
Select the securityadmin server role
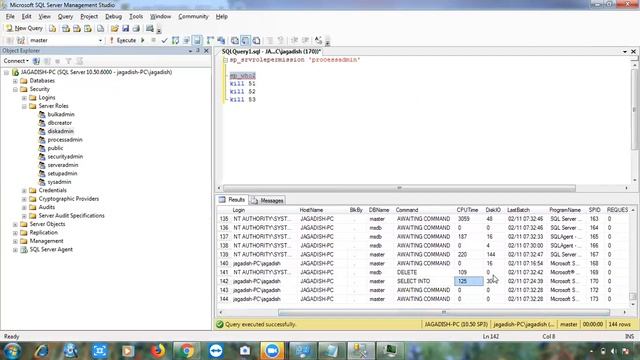point(65,157)
